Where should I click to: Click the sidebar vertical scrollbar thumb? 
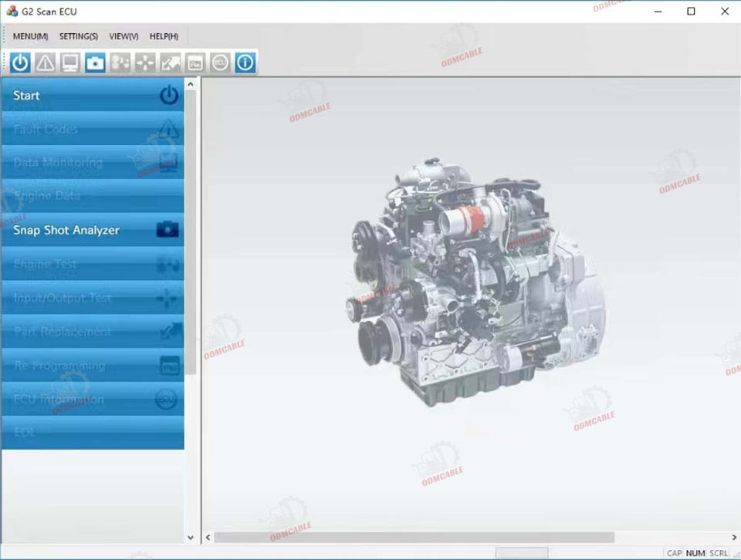[191, 232]
